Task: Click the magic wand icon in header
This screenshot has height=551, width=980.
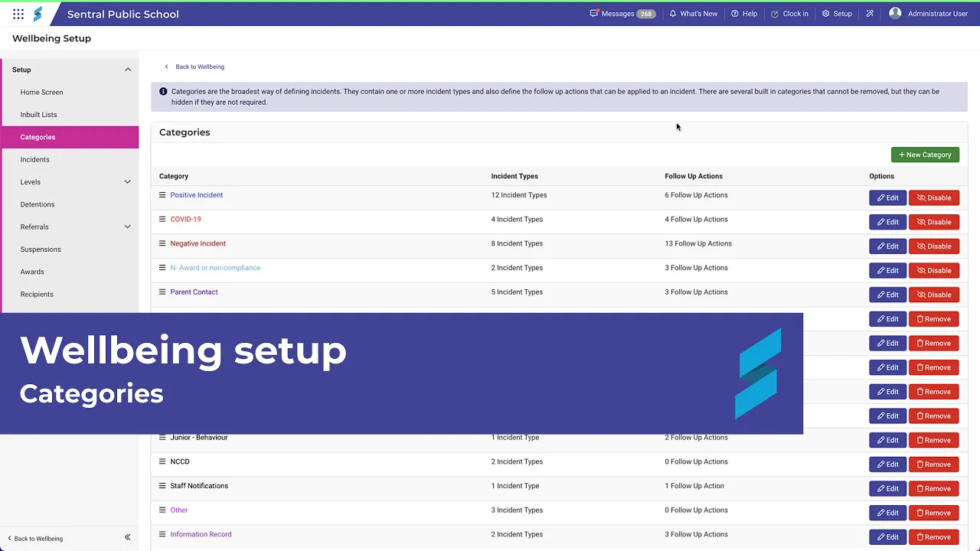Action: pos(870,14)
